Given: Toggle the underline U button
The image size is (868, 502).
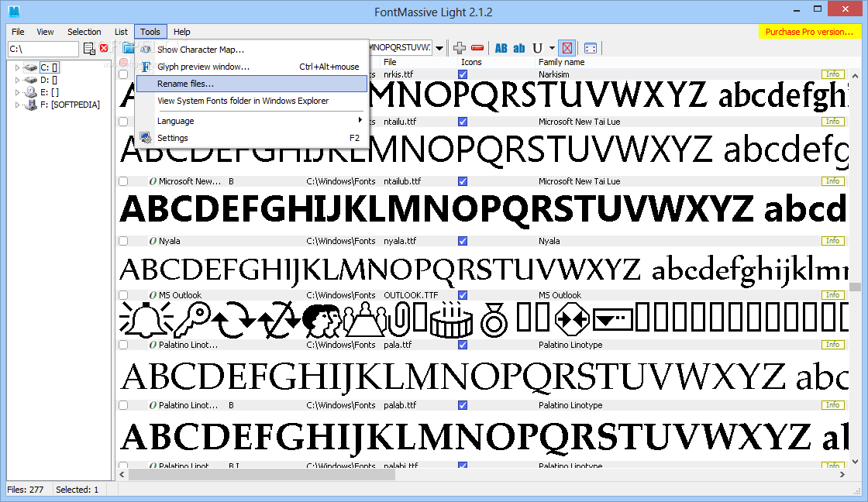Looking at the screenshot, I should click(537, 48).
